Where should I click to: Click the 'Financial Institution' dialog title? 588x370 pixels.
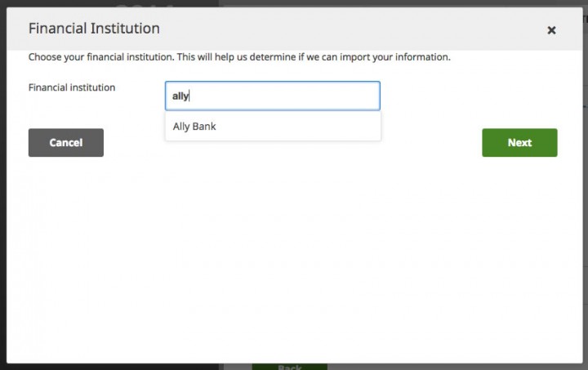94,29
